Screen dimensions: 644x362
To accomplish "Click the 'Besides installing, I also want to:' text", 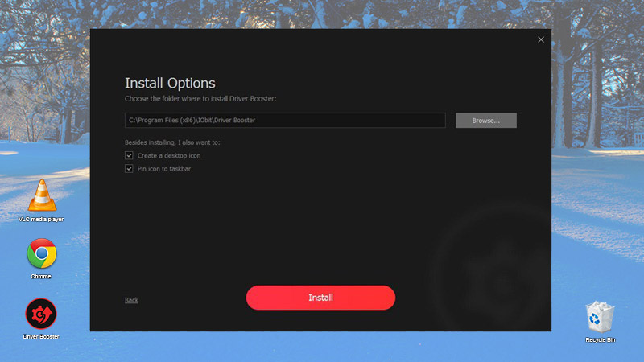I will coord(172,142).
